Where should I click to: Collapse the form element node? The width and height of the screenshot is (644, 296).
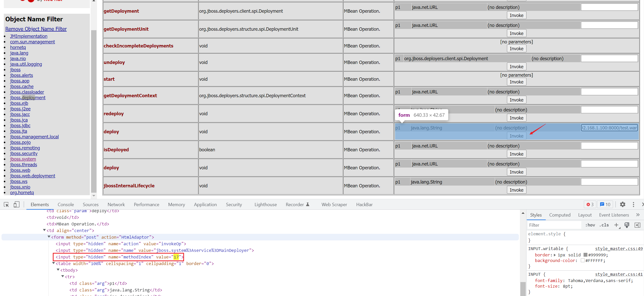coord(49,237)
